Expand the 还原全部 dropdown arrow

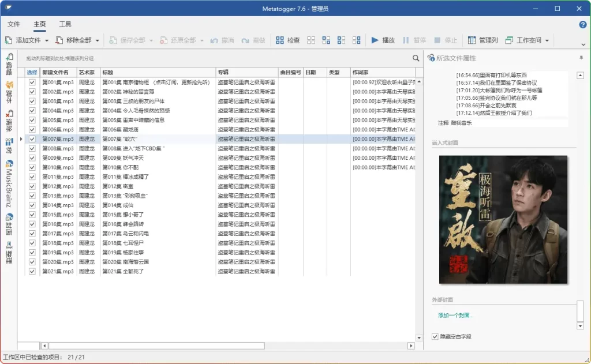[x=202, y=40]
